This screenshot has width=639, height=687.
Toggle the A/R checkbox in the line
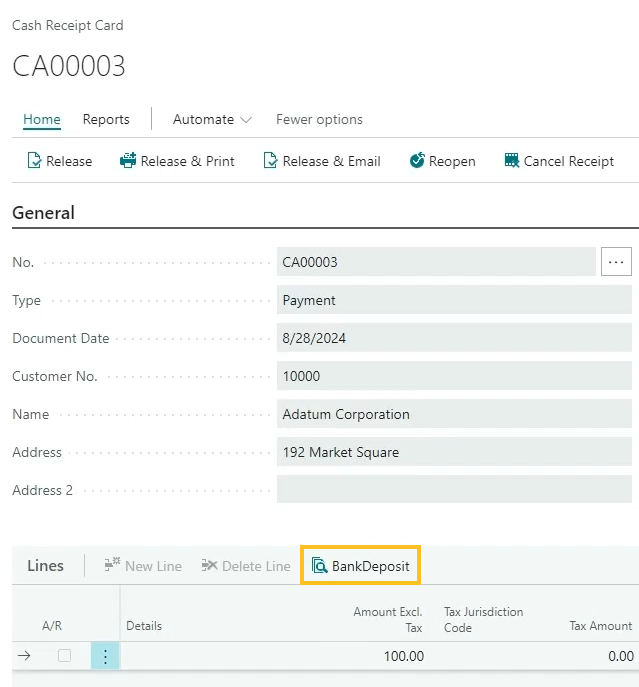pos(64,656)
